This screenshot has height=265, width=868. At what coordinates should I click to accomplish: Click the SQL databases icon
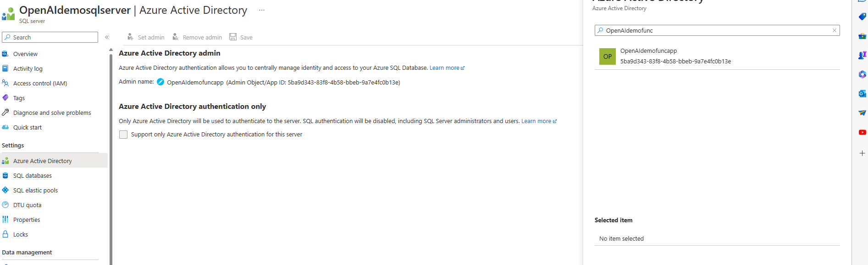[5, 175]
